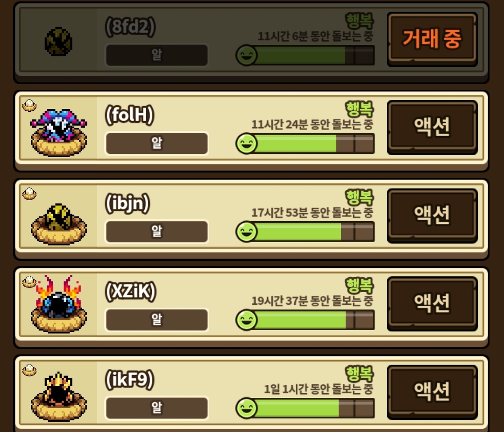504x432 pixels.
Task: Click the happy face on the folH bar
Action: click(247, 144)
